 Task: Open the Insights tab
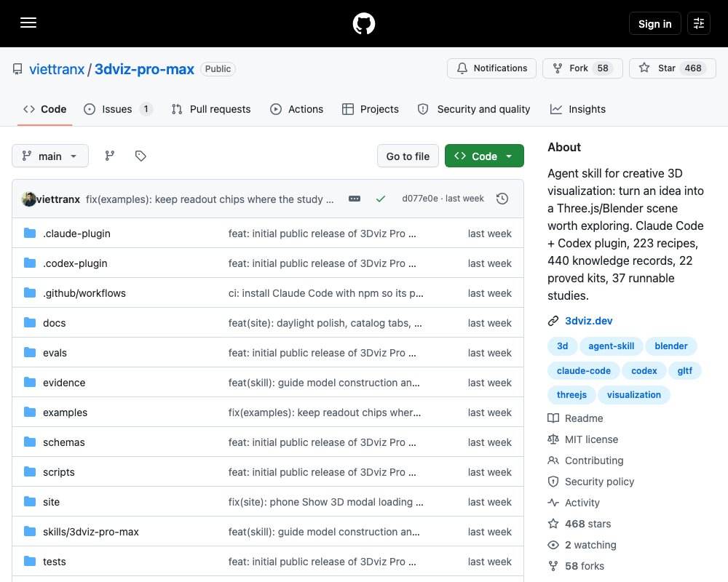tap(578, 109)
